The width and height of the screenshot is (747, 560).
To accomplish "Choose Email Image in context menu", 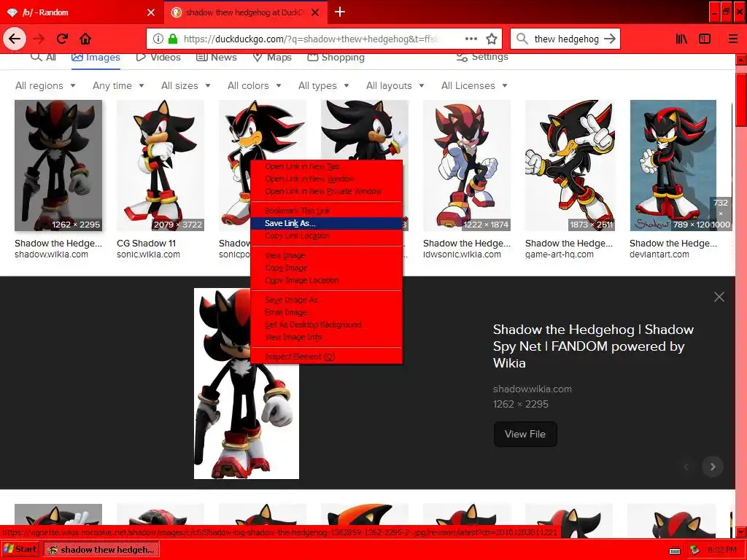I will pyautogui.click(x=326, y=312).
